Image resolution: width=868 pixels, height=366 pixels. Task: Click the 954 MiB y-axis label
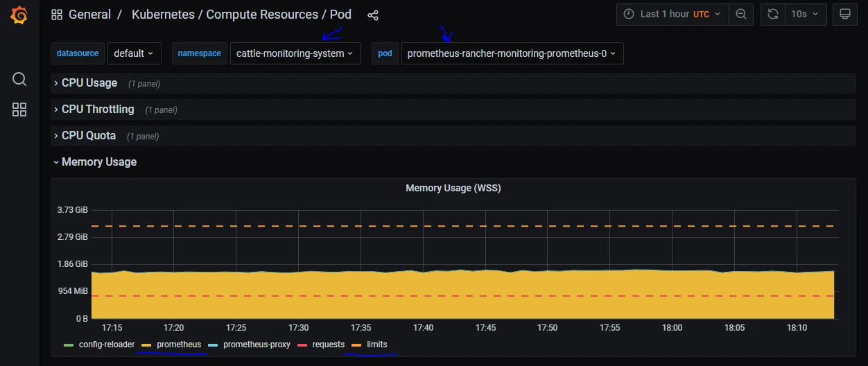point(72,291)
